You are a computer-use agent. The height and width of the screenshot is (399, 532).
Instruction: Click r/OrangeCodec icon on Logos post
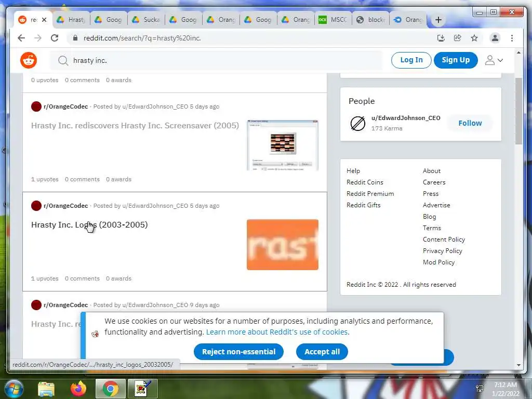pyautogui.click(x=36, y=206)
